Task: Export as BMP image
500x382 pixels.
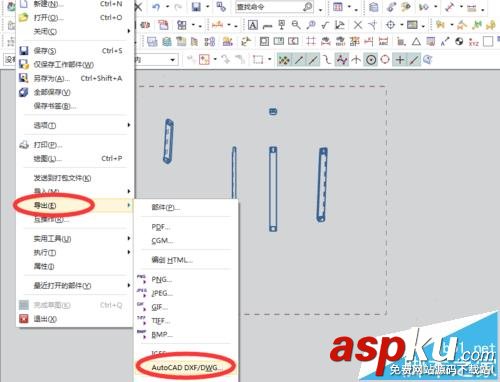Action: pyautogui.click(x=186, y=335)
